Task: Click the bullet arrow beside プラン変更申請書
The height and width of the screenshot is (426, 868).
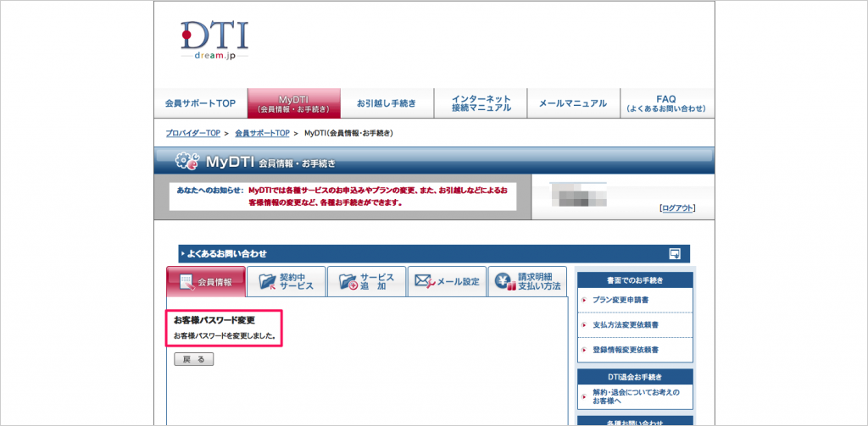Action: point(584,300)
